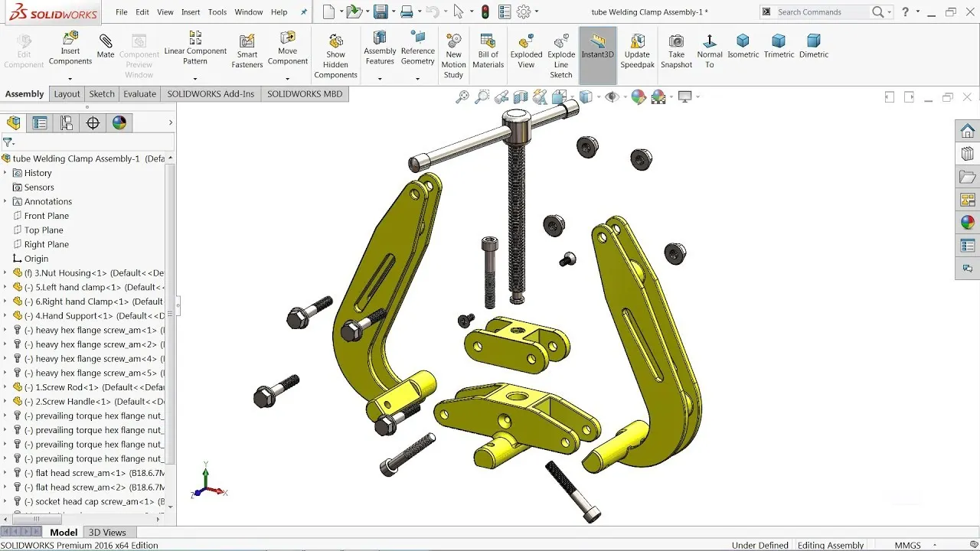The height and width of the screenshot is (551, 980).
Task: Click Show Hidden Components
Action: (x=335, y=56)
